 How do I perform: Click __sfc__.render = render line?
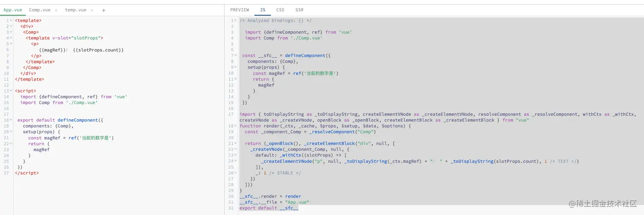coord(270,196)
